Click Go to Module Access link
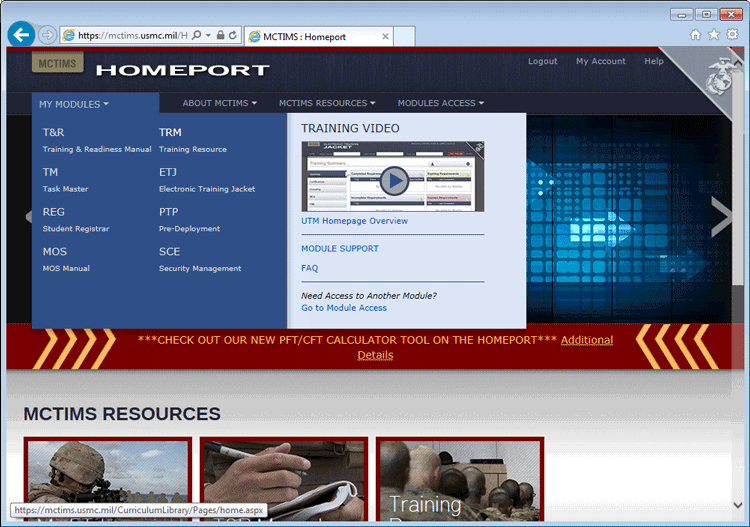 [x=344, y=308]
